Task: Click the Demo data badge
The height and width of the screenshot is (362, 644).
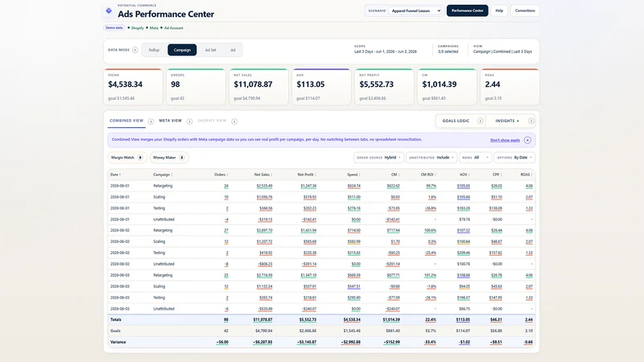Action: [x=114, y=28]
